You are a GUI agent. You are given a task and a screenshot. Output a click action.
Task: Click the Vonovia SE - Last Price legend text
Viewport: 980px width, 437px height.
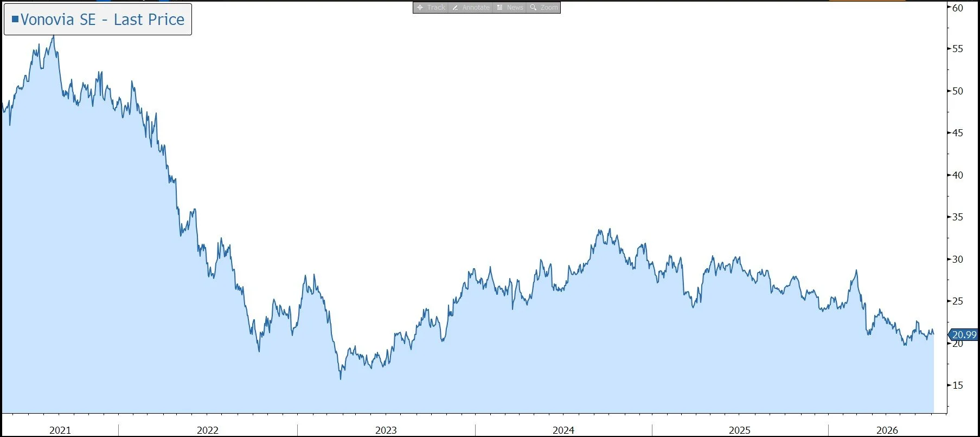pyautogui.click(x=103, y=20)
